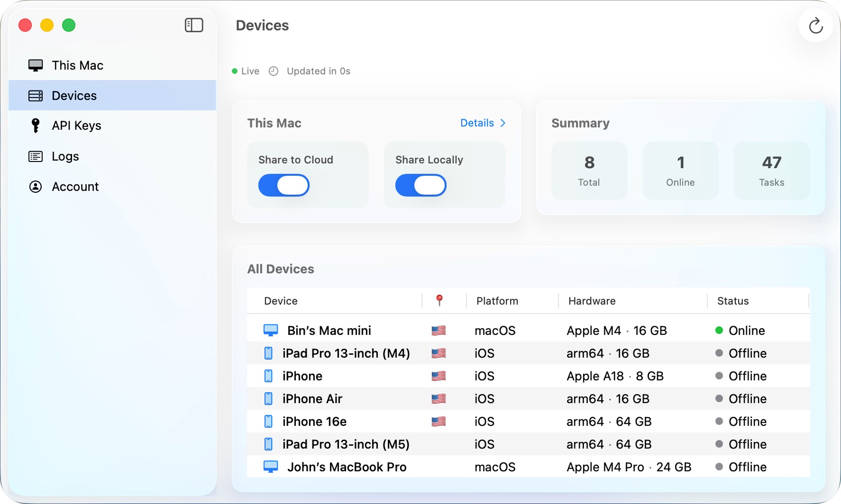Click the Devices sidebar icon

35,95
